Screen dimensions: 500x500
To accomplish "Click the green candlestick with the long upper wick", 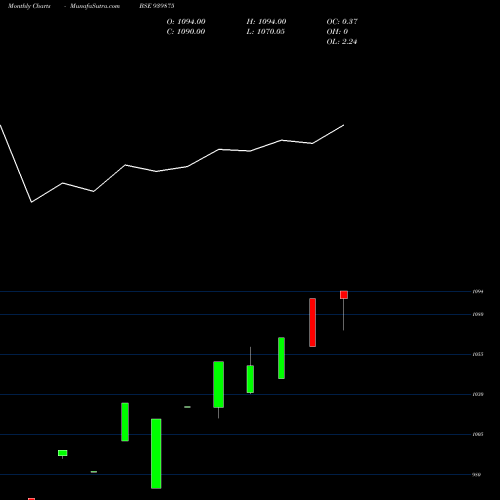I will point(250,379).
